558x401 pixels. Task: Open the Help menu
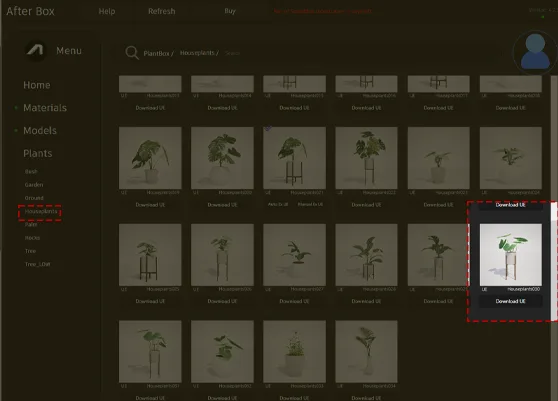click(x=107, y=11)
